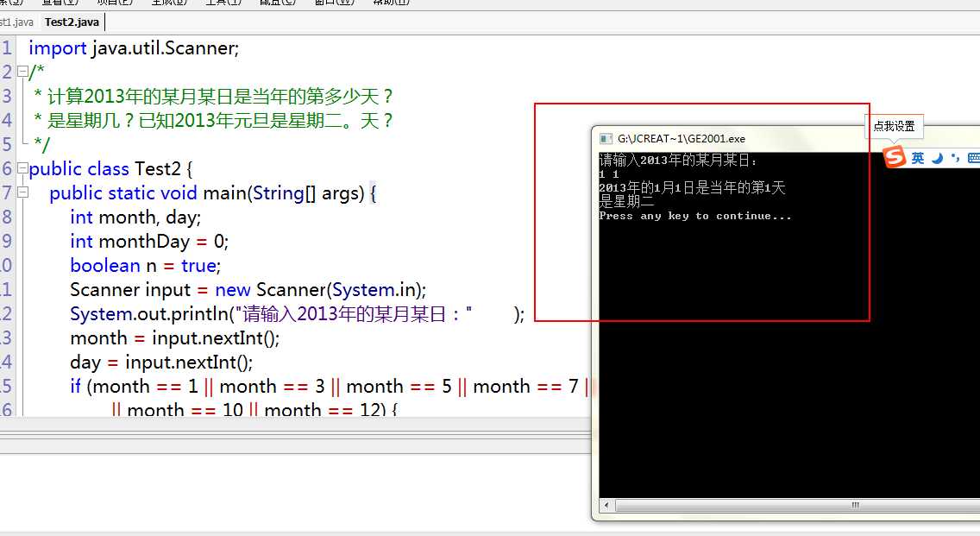Click the console horizontal scrollbar thumb

coord(797,505)
